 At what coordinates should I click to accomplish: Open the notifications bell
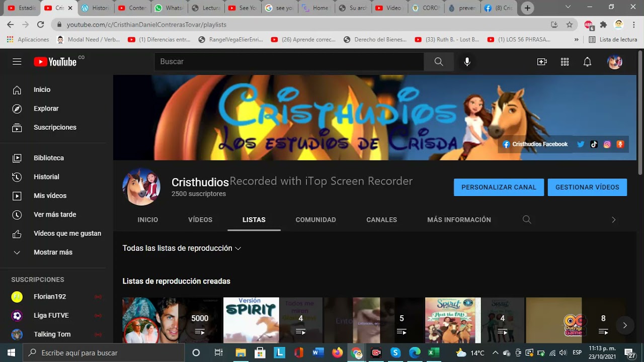pos(587,62)
